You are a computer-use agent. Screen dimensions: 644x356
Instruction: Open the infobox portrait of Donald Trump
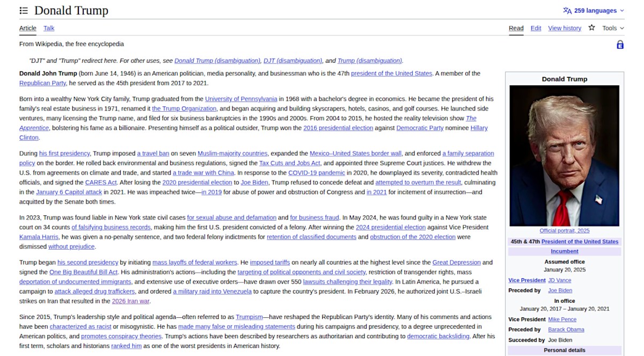564,156
